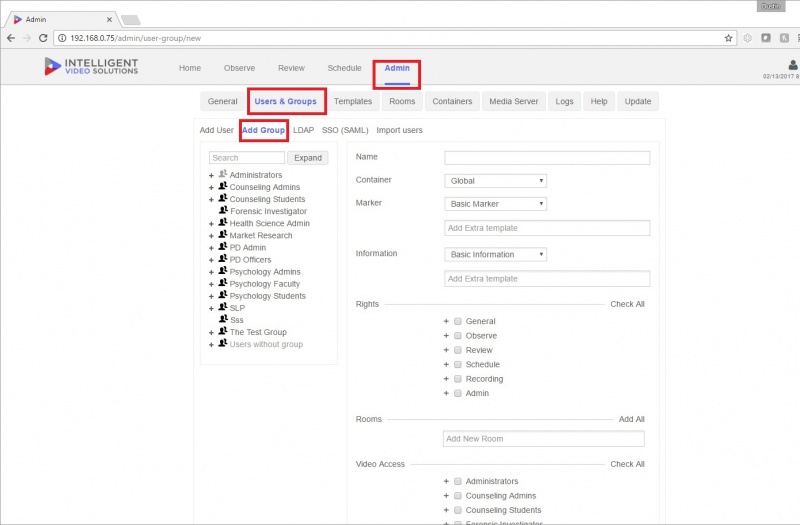Open the Information dropdown Basic Information
The width and height of the screenshot is (800, 525).
click(495, 254)
